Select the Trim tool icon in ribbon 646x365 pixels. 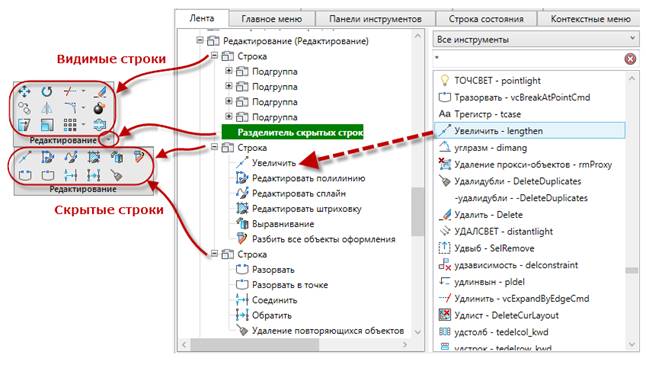click(x=70, y=91)
